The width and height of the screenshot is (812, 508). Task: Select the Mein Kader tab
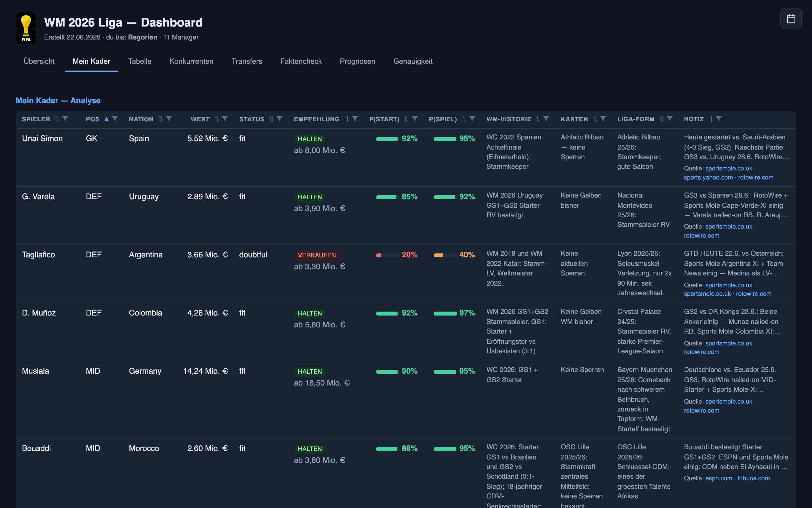pyautogui.click(x=91, y=61)
